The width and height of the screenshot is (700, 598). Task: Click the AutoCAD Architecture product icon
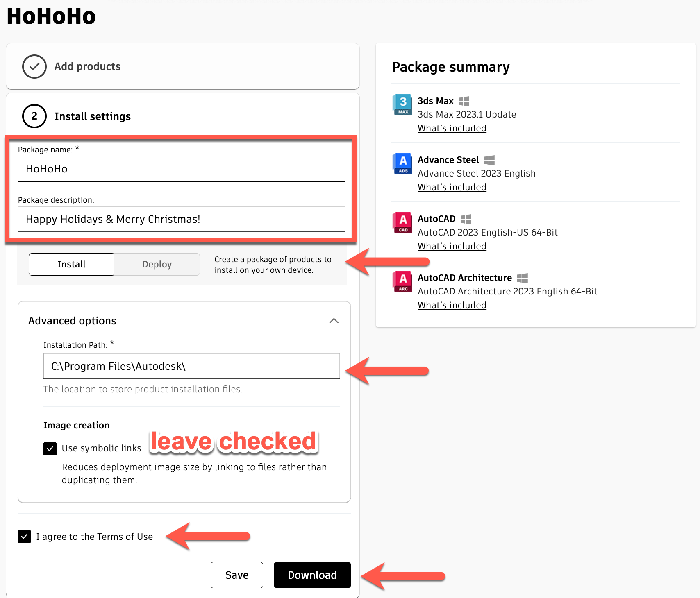click(402, 281)
